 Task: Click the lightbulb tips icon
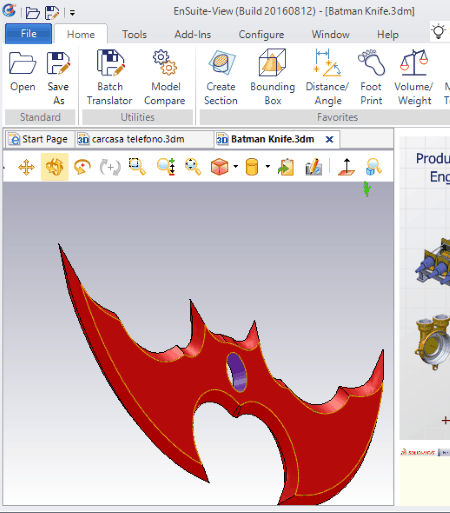click(438, 32)
